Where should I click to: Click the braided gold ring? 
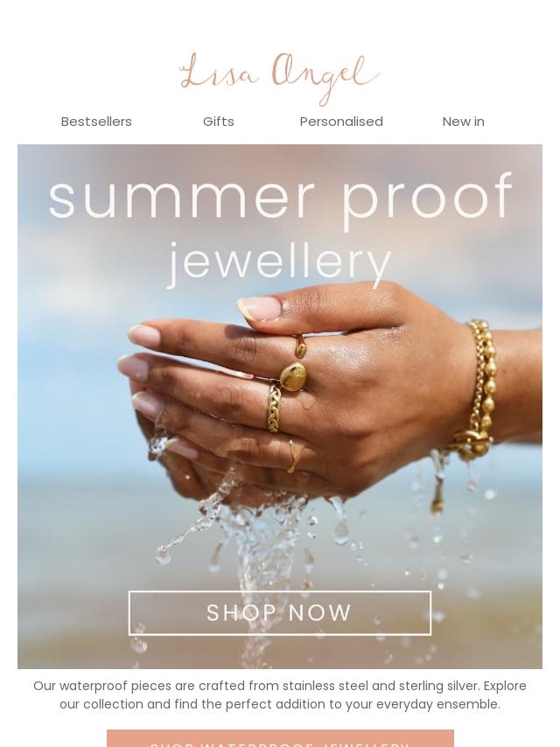pos(274,408)
